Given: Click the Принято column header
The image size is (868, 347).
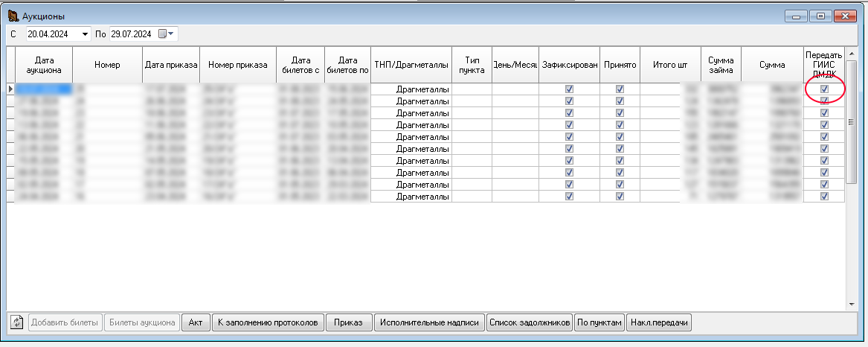Looking at the screenshot, I should tap(620, 65).
